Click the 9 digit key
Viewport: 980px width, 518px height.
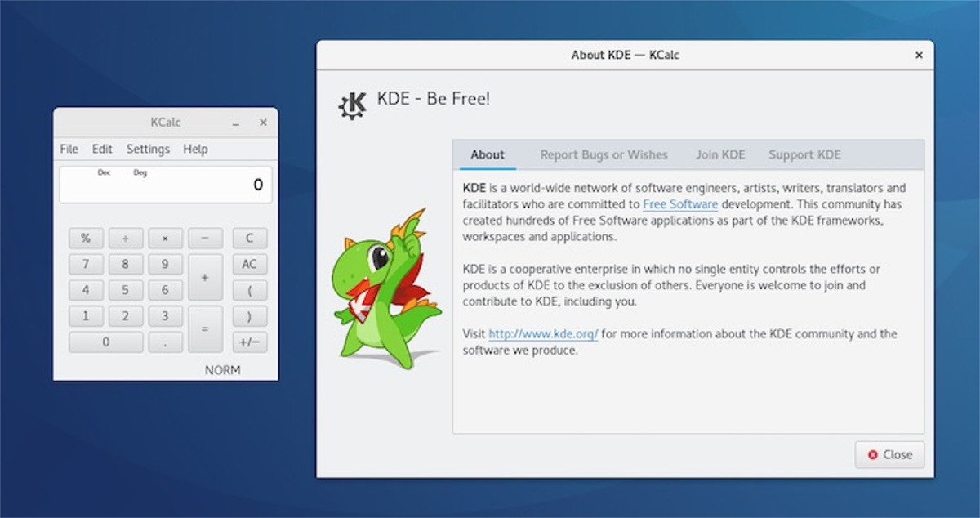coord(166,265)
